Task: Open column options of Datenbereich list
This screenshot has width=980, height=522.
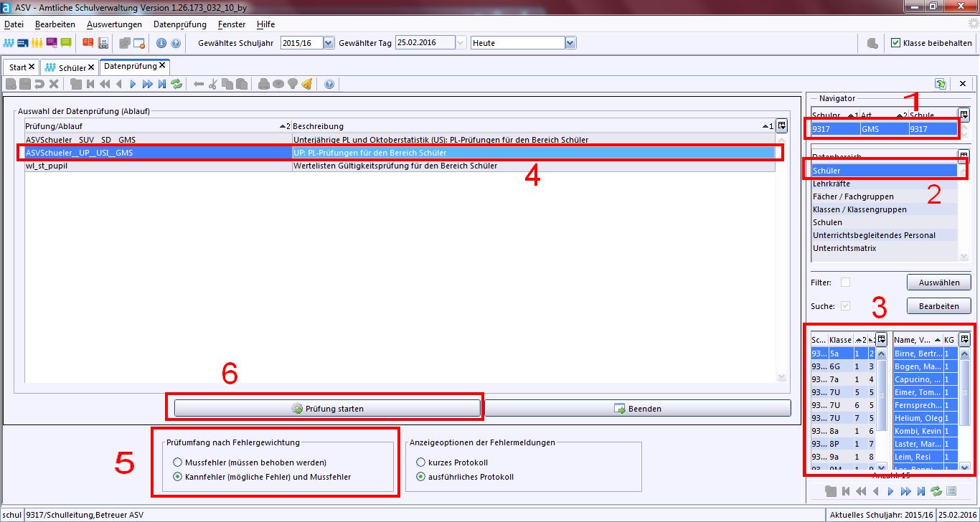Action: point(963,156)
